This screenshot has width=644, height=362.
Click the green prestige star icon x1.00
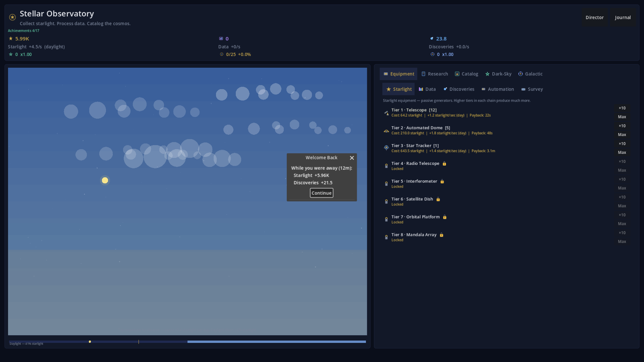click(11, 54)
